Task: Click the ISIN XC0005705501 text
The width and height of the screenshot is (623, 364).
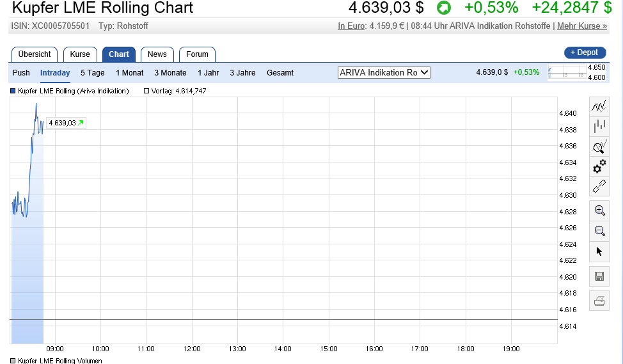Action: click(51, 26)
